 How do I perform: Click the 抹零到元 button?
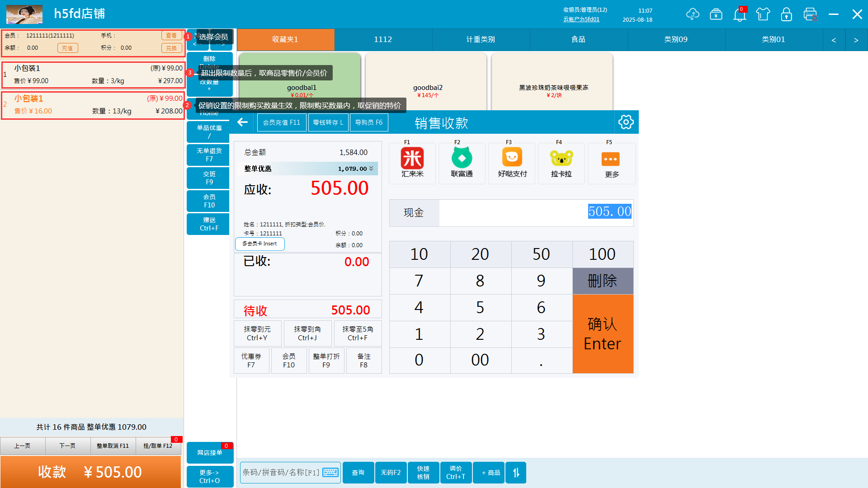[x=257, y=333]
